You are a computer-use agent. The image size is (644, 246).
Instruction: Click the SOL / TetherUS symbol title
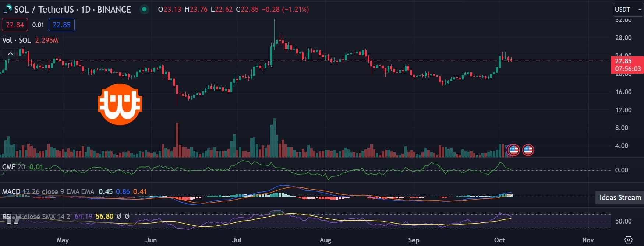click(72, 10)
